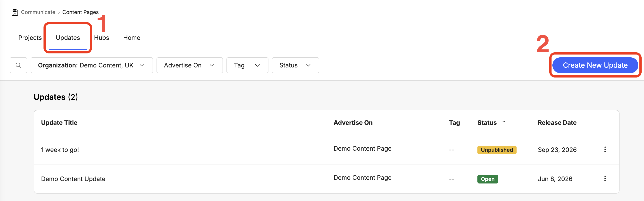The image size is (644, 201).
Task: Click Demo Content Page in '1 week to go!' row
Action: coord(362,149)
